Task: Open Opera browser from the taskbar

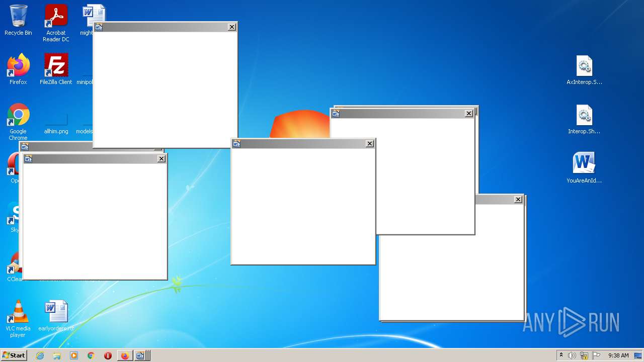Action: (x=108, y=355)
